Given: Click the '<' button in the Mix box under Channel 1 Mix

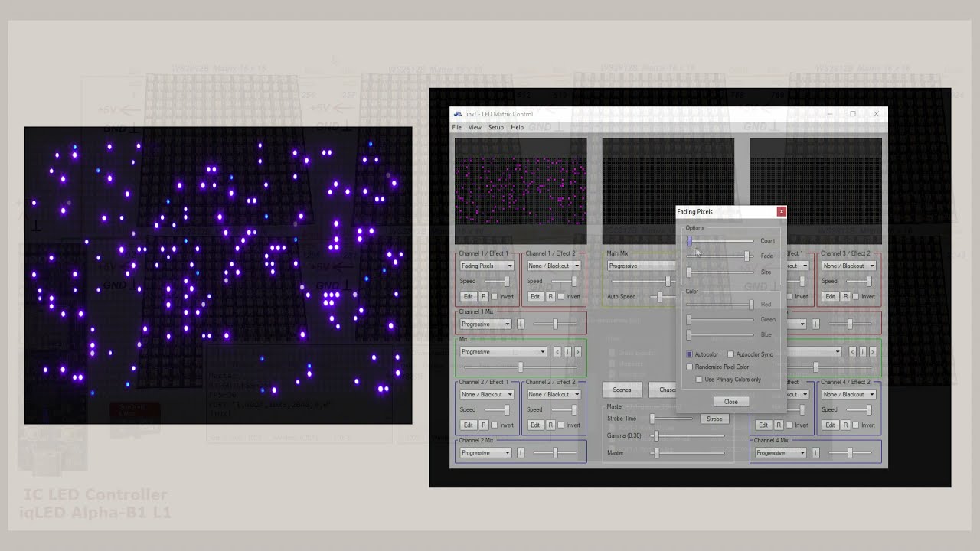Looking at the screenshot, I should click(557, 352).
